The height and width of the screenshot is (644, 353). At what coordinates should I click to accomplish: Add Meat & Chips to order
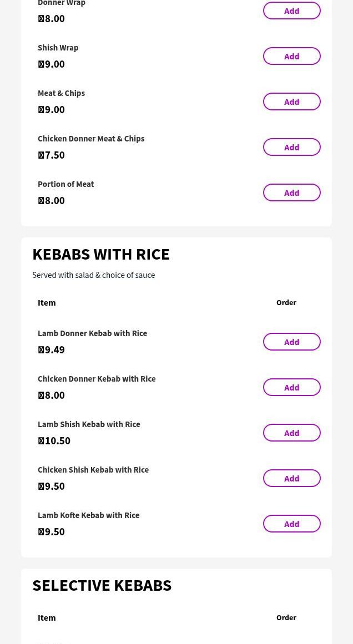[291, 102]
